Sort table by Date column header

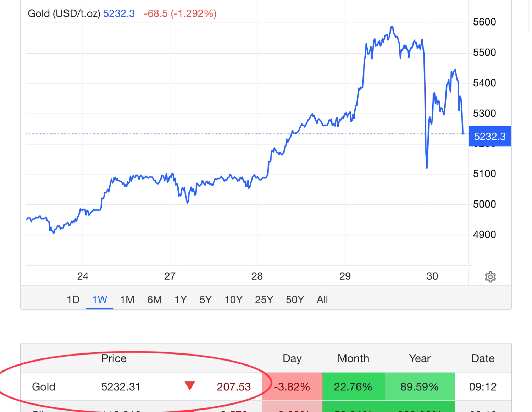tap(483, 358)
